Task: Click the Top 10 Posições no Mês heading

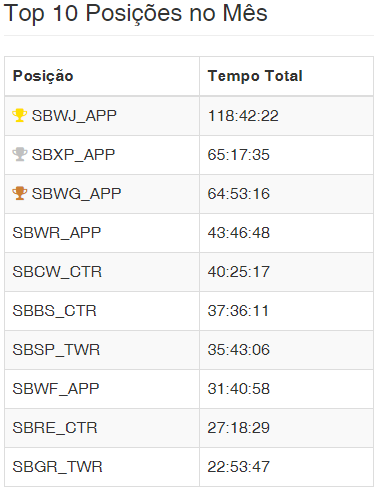Action: (135, 13)
